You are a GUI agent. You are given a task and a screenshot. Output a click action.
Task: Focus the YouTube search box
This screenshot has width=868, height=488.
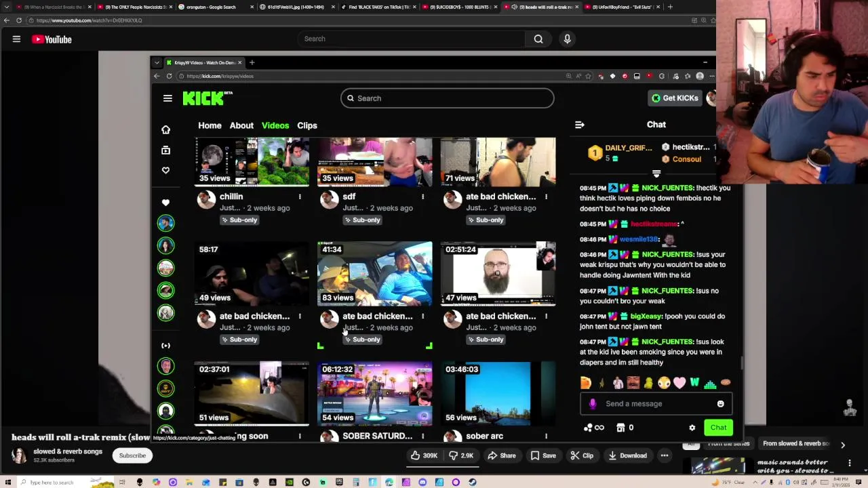(x=411, y=39)
